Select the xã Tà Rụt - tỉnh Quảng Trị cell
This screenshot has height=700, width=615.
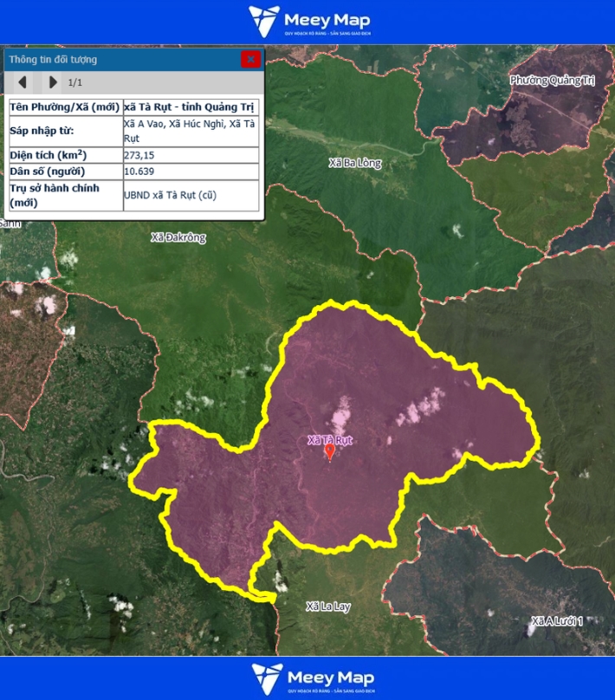[190, 107]
